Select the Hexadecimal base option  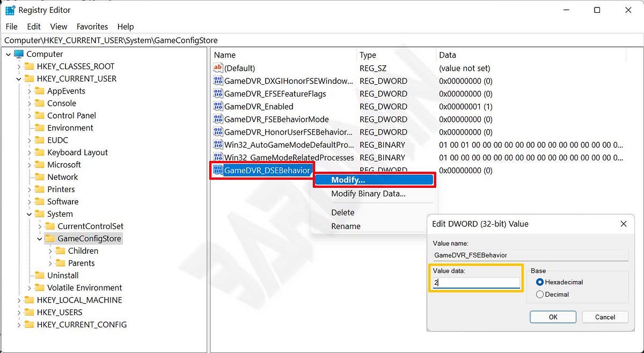[540, 282]
